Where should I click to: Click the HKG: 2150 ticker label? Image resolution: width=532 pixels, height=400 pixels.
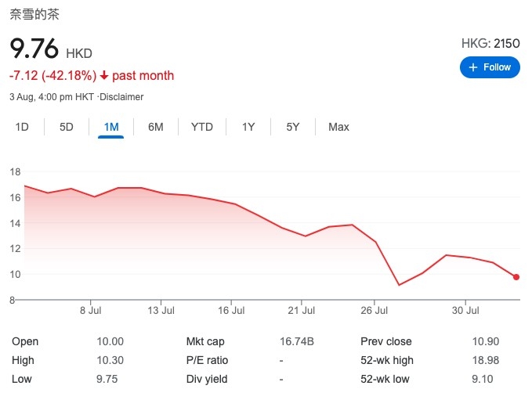490,43
